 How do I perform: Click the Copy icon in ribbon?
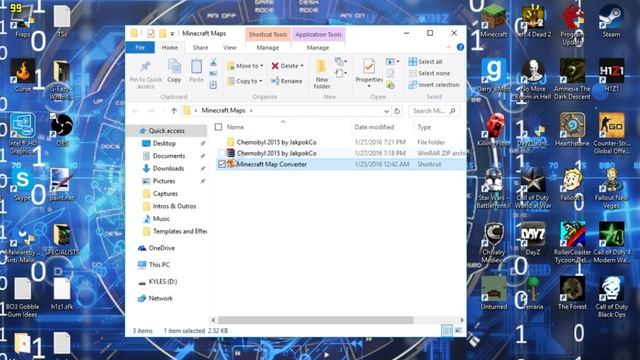point(174,67)
